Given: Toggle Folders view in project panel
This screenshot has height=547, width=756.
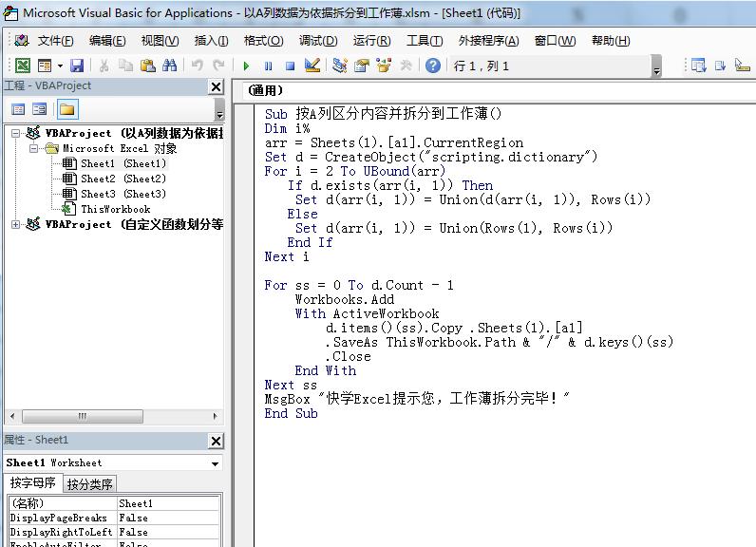Looking at the screenshot, I should (67, 109).
